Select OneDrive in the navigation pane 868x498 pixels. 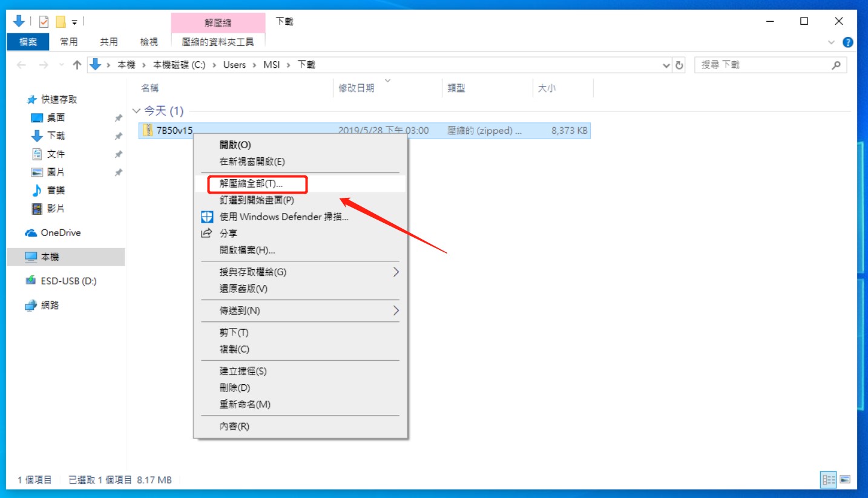[x=61, y=232]
